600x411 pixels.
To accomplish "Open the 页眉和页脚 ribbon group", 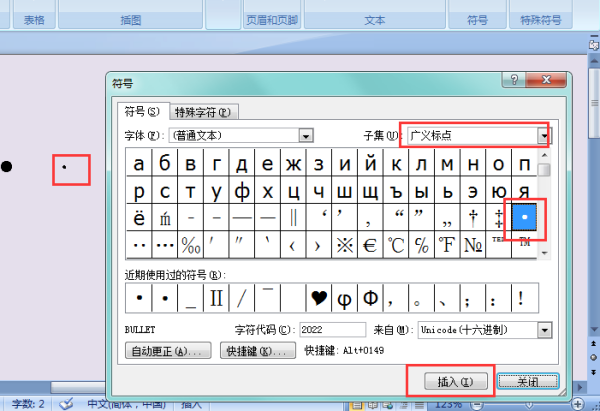I will 272,20.
